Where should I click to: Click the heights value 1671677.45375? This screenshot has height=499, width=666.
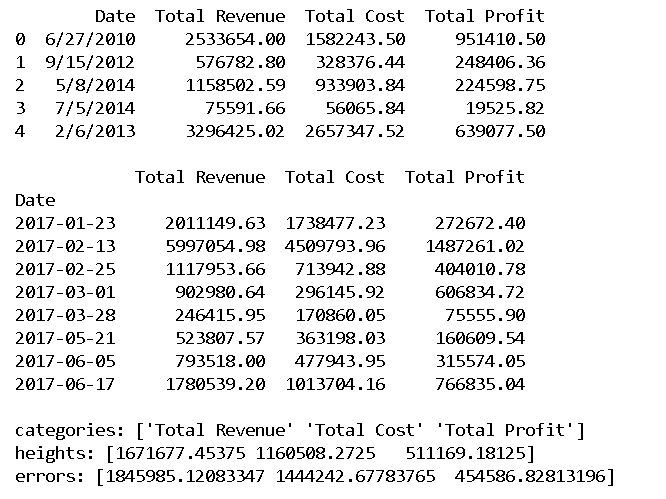[181, 453]
